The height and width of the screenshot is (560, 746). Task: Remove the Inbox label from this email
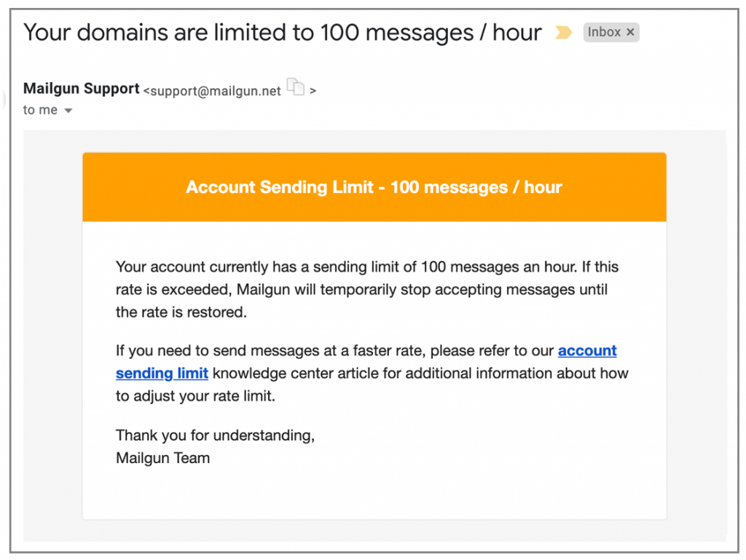click(x=631, y=32)
